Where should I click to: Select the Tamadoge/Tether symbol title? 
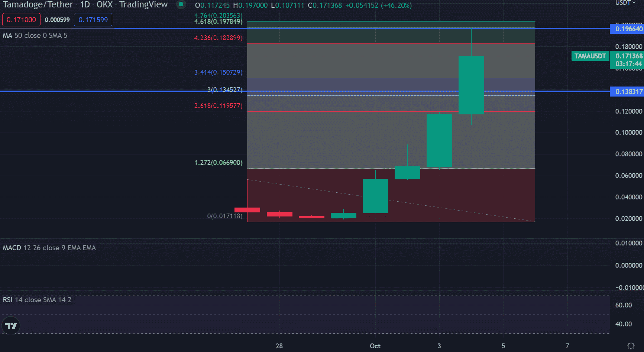click(x=38, y=4)
